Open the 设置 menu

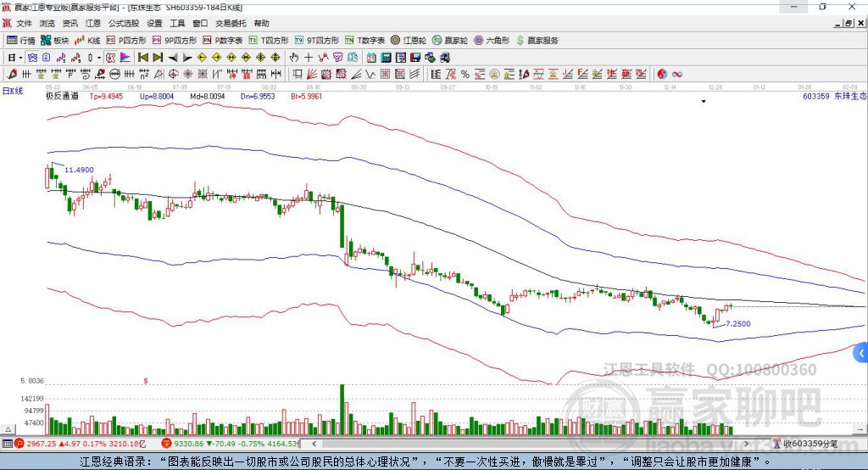[x=154, y=23]
